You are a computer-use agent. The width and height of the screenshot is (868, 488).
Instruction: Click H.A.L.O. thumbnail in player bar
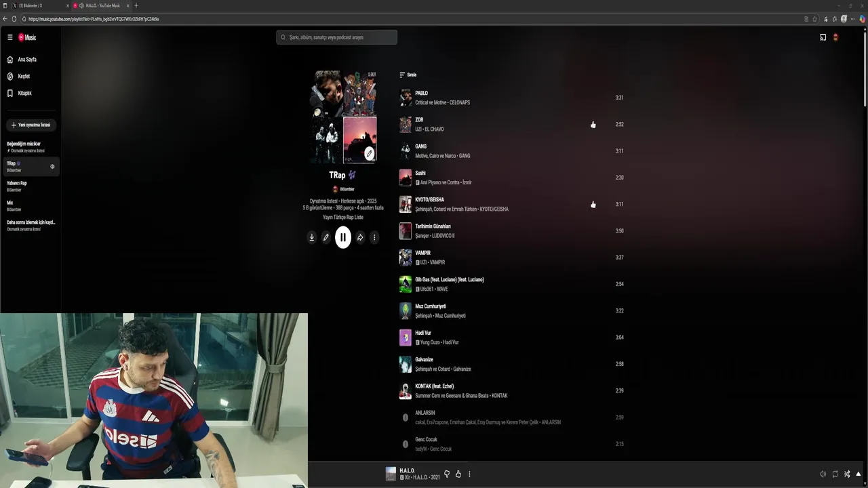391,474
